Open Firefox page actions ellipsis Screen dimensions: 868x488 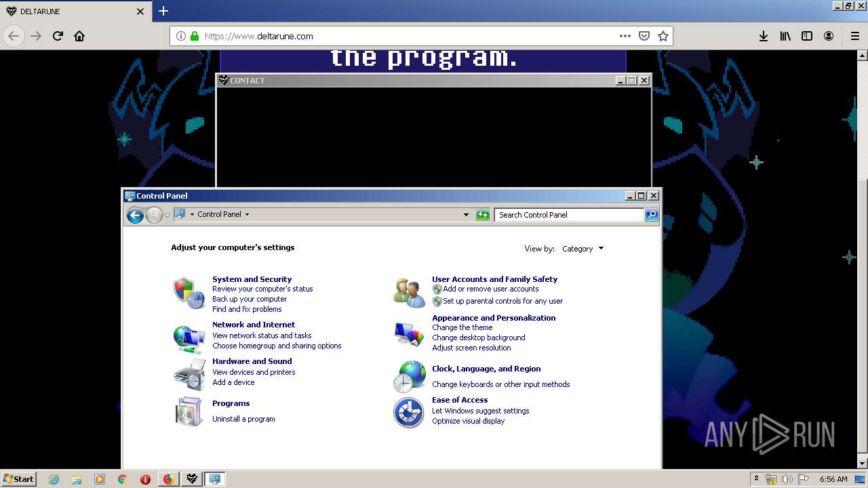[625, 36]
